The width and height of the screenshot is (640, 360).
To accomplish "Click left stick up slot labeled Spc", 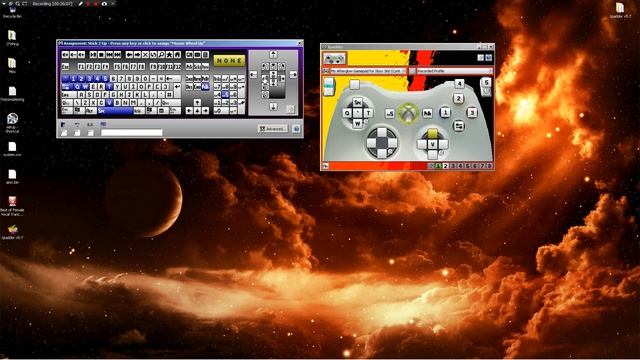I will coord(358,102).
